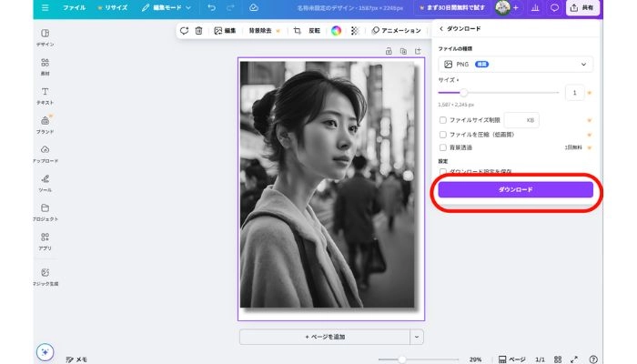The width and height of the screenshot is (637, 364).
Task: Click the trash delete icon
Action: (198, 30)
